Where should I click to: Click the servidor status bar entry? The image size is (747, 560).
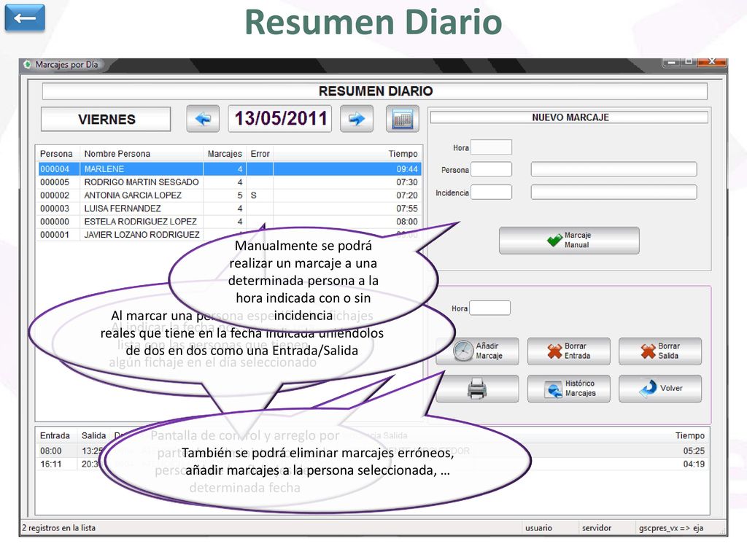pos(597,528)
